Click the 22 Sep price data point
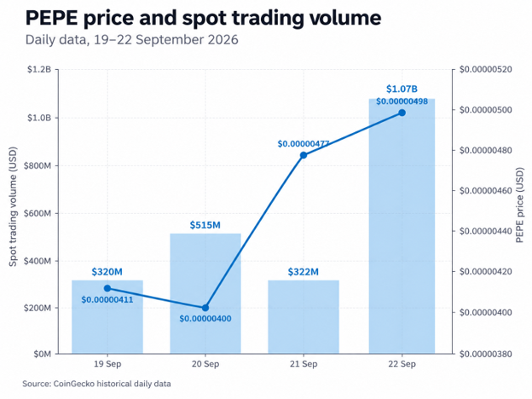The height and width of the screenshot is (399, 532). pyautogui.click(x=402, y=113)
